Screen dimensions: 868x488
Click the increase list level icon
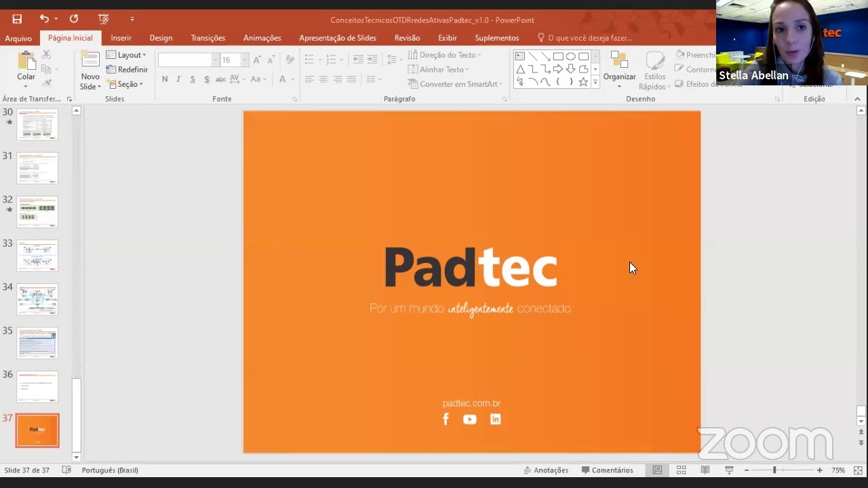click(x=372, y=60)
